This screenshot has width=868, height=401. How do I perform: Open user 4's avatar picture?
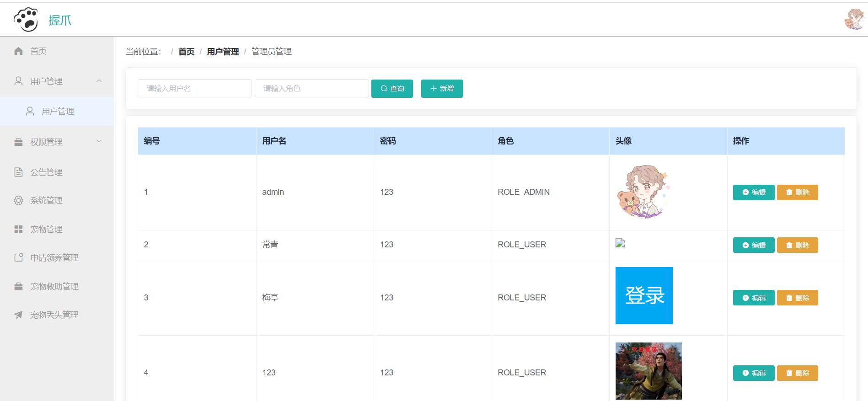point(648,371)
